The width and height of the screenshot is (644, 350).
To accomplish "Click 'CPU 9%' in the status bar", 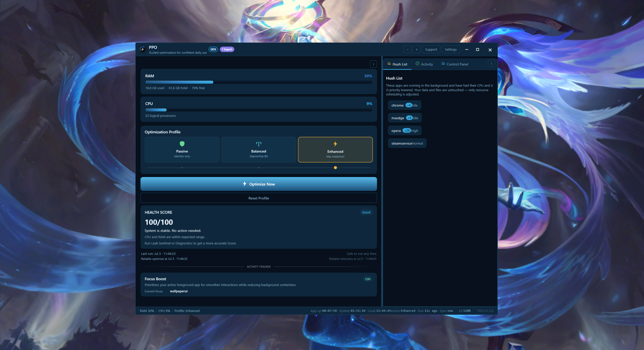I will pos(164,311).
